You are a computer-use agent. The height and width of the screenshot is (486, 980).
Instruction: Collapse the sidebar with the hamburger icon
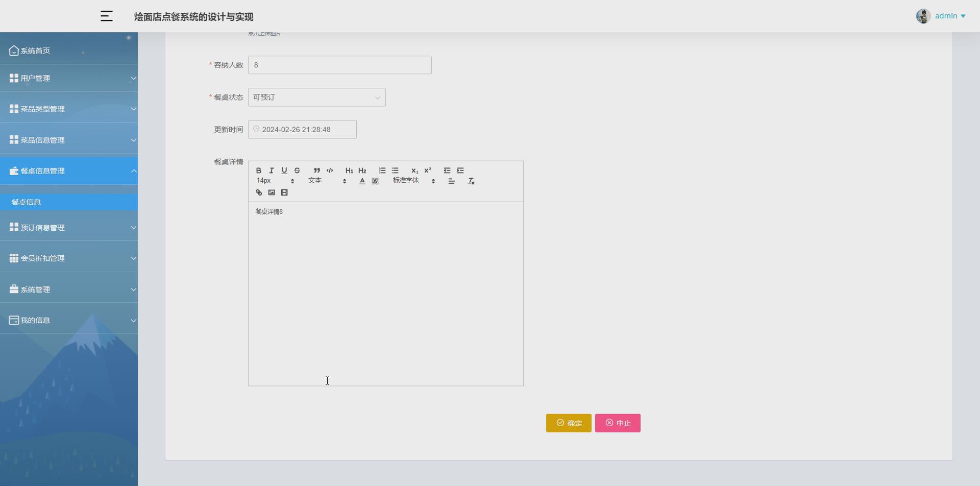click(x=106, y=16)
